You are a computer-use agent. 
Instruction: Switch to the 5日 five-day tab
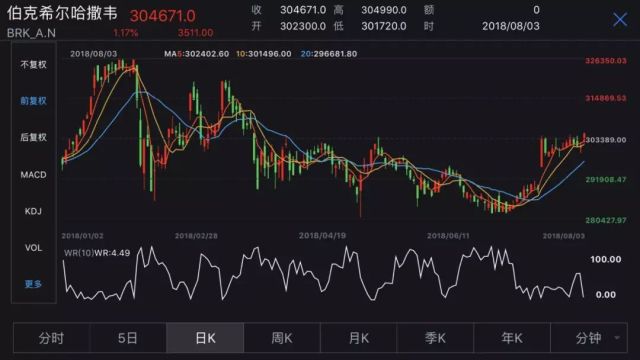coord(128,338)
